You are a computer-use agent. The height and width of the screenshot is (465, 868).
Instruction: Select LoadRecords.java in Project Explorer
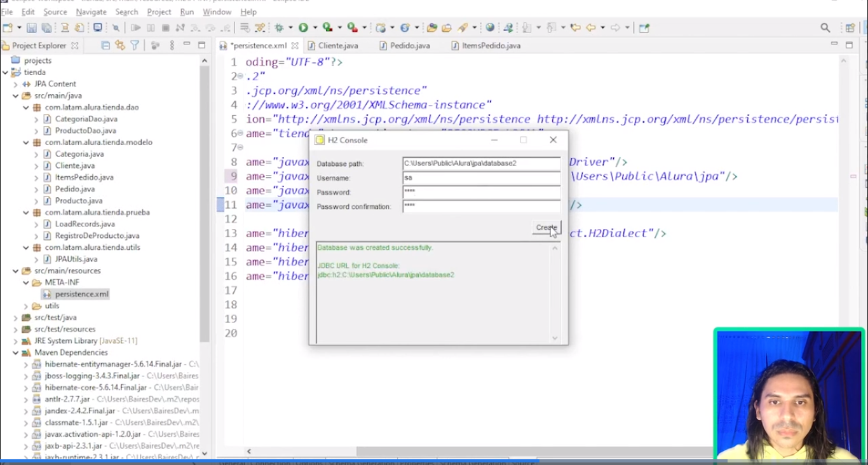point(85,224)
